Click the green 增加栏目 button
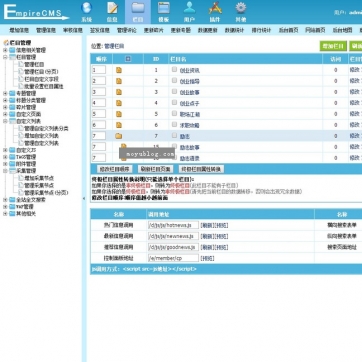The width and height of the screenshot is (362, 362). (333, 46)
